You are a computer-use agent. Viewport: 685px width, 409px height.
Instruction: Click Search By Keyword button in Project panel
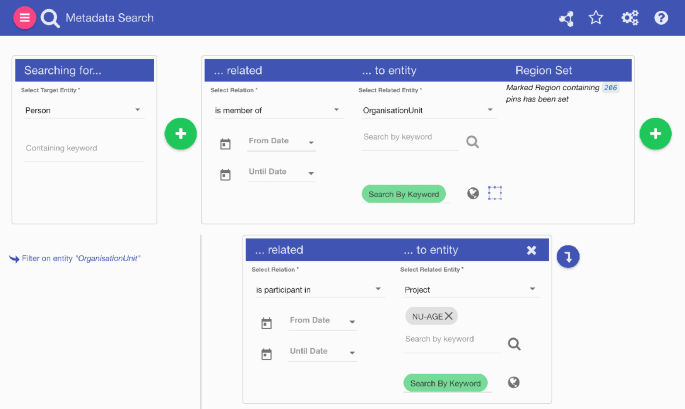446,383
